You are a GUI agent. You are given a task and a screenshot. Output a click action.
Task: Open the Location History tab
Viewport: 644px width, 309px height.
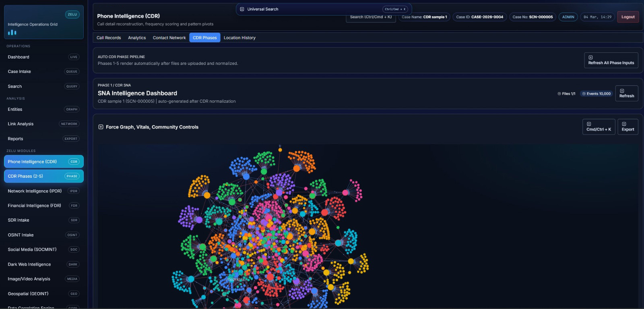pos(239,38)
